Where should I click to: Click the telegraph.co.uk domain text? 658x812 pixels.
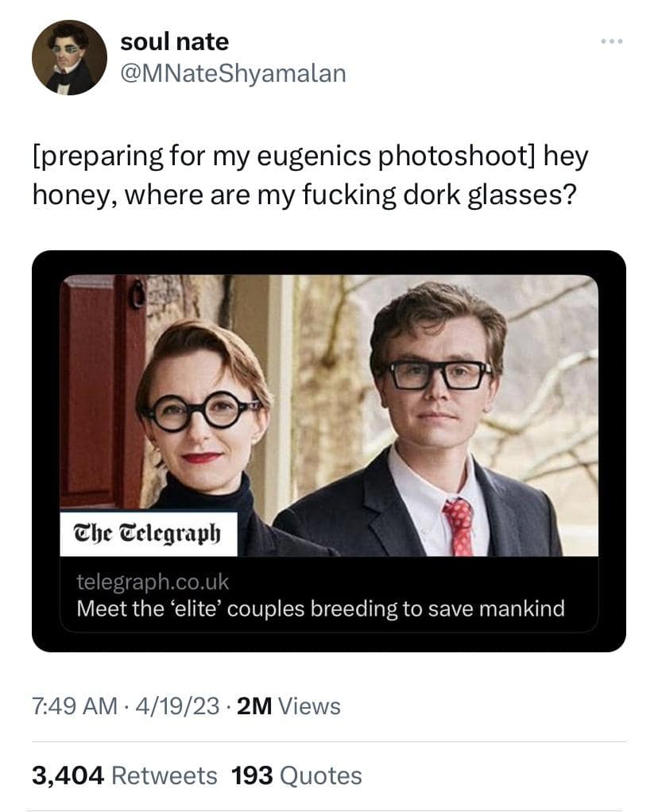coord(153,582)
